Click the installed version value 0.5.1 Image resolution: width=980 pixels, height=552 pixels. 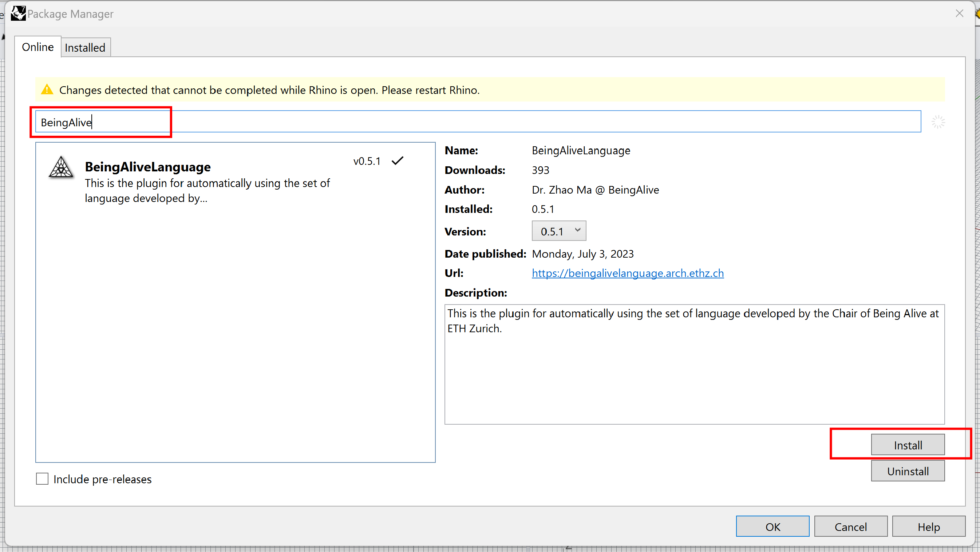tap(543, 209)
